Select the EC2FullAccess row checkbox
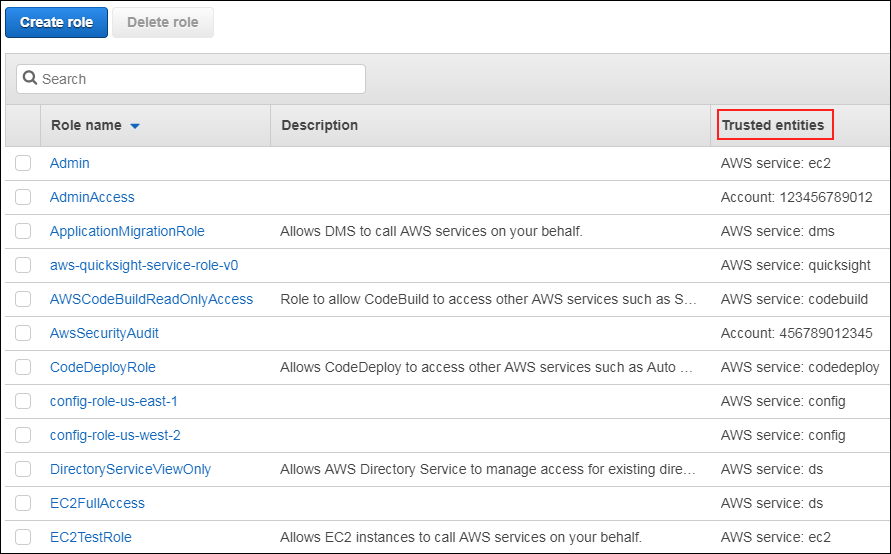 [23, 503]
